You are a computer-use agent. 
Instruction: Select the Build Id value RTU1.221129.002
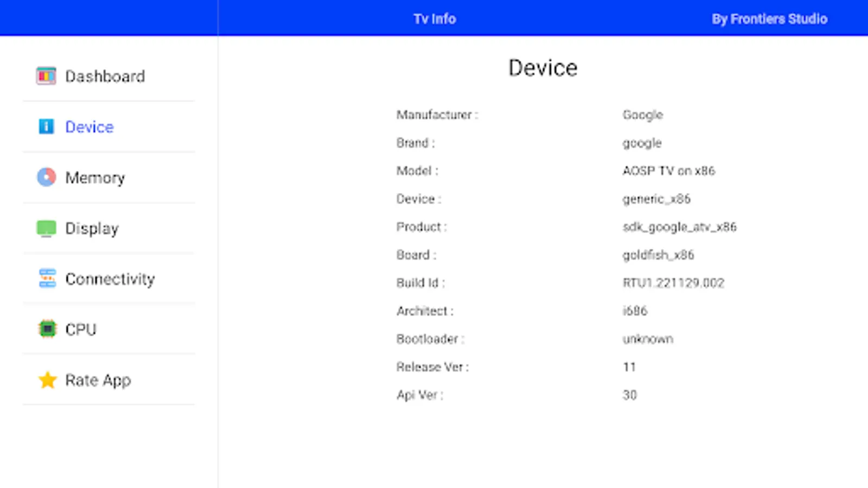click(x=673, y=283)
